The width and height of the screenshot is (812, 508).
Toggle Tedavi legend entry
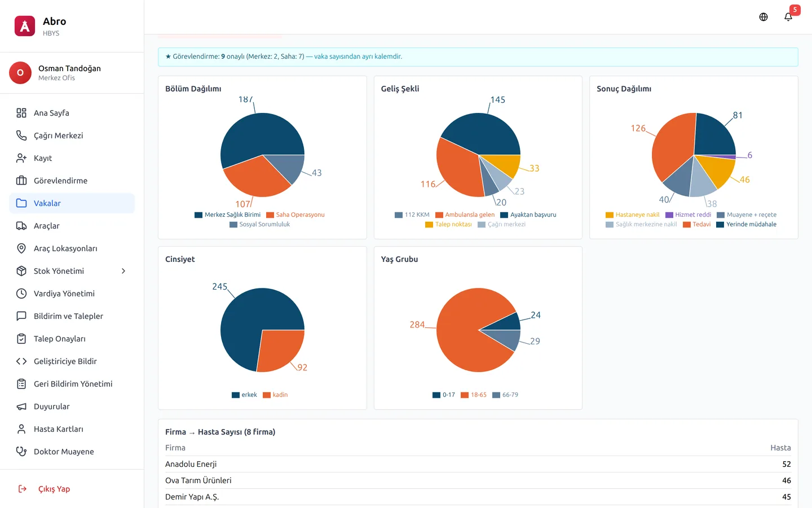coord(696,225)
